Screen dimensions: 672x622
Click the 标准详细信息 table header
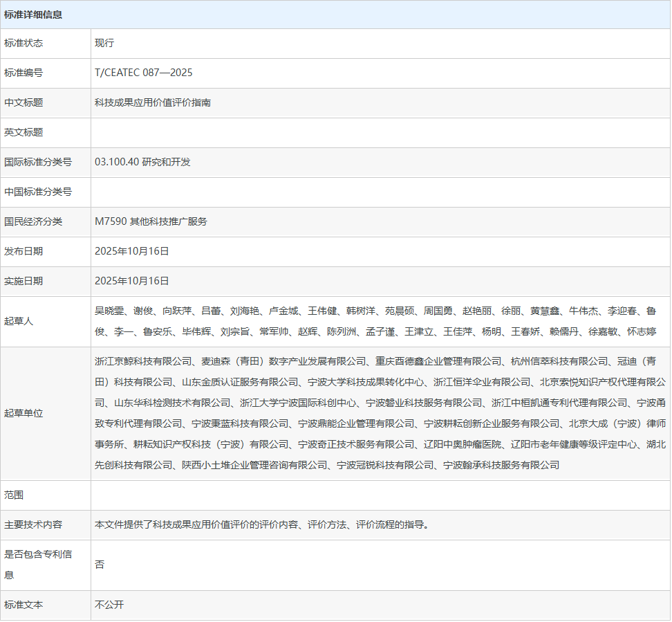(33, 15)
